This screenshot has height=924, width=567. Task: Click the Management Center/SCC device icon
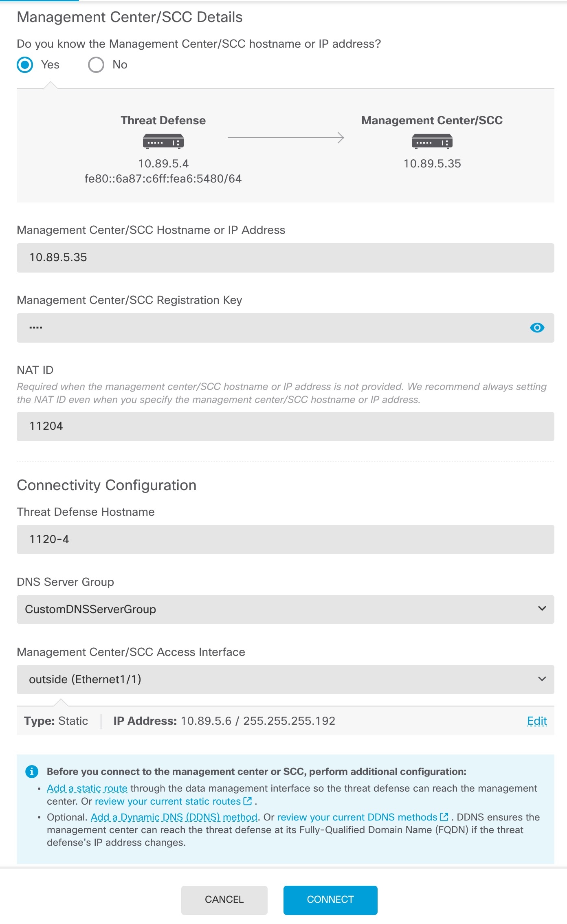432,141
